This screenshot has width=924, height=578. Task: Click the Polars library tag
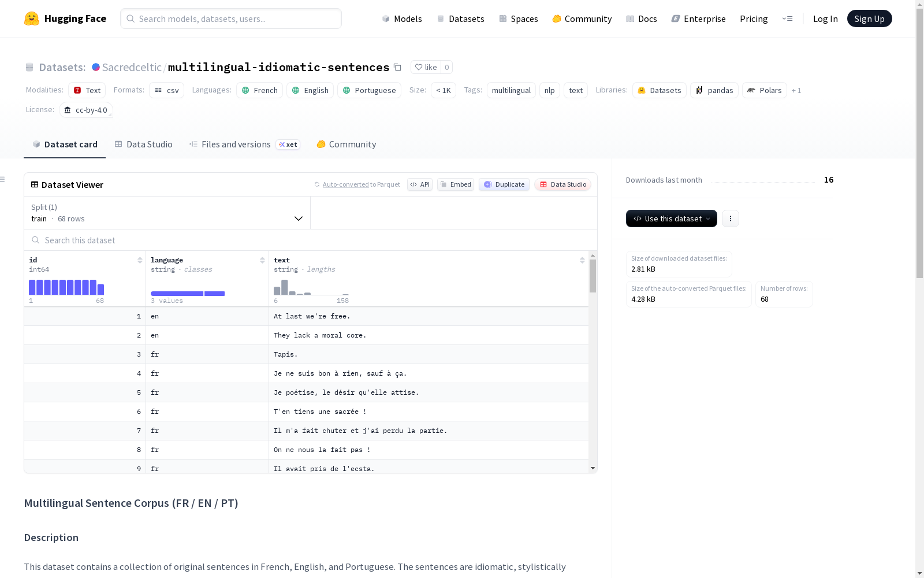click(x=765, y=90)
